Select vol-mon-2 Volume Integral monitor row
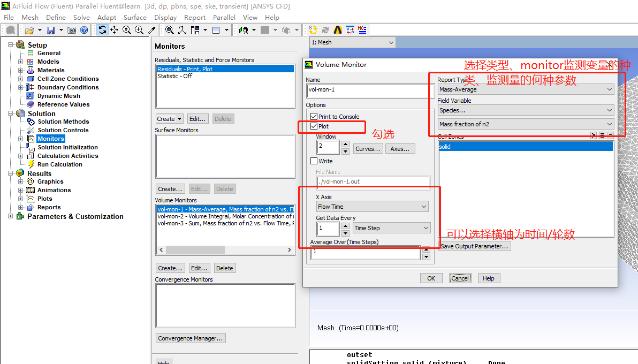The height and width of the screenshot is (364, 638). pos(225,216)
